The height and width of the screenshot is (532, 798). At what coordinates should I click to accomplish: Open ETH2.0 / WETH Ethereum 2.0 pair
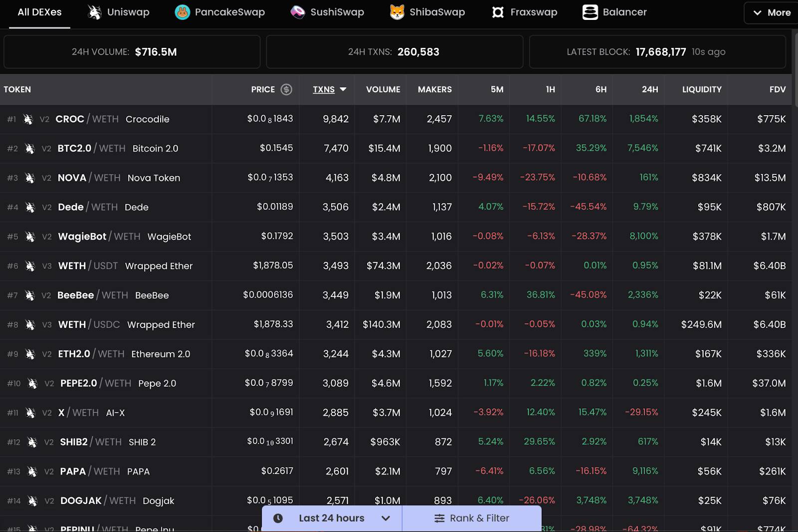pyautogui.click(x=396, y=355)
